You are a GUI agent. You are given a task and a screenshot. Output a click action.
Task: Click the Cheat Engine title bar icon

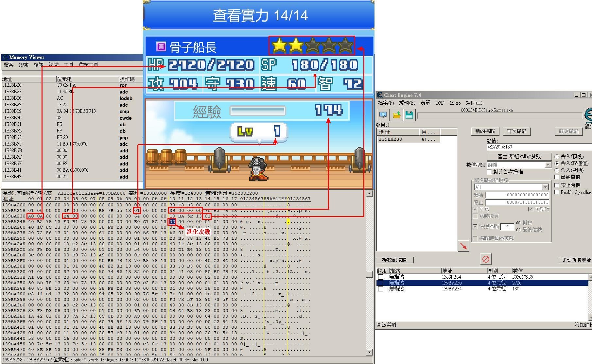pos(380,95)
